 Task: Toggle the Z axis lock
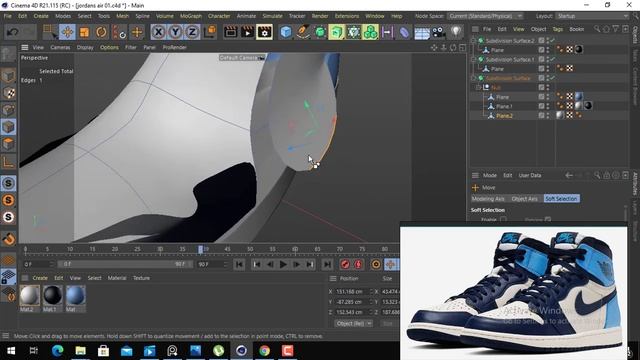tap(192, 32)
